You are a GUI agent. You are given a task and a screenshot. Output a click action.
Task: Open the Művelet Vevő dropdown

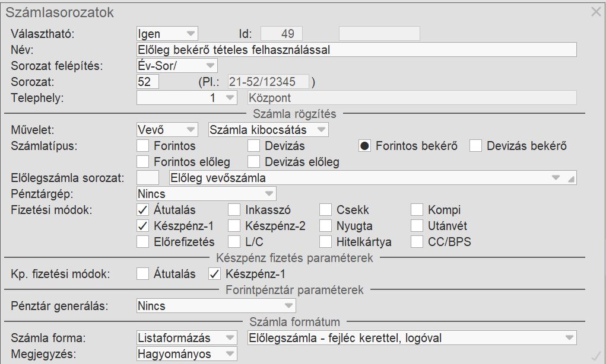[x=191, y=130]
